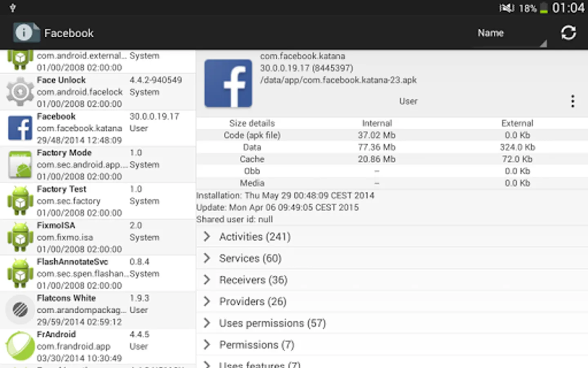This screenshot has height=368, width=588.
Task: Expand the Activities (241) section
Action: (x=392, y=236)
